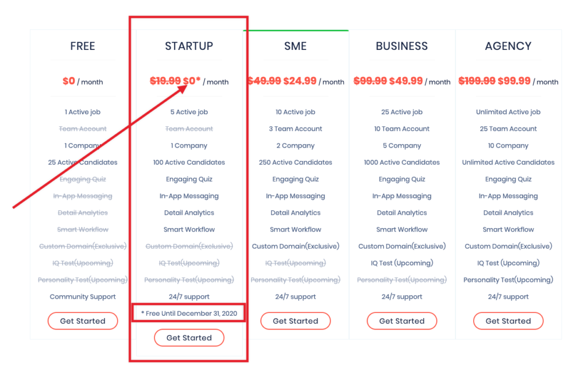
Task: Click 1000 Active Candidates in Business plan
Action: point(401,163)
